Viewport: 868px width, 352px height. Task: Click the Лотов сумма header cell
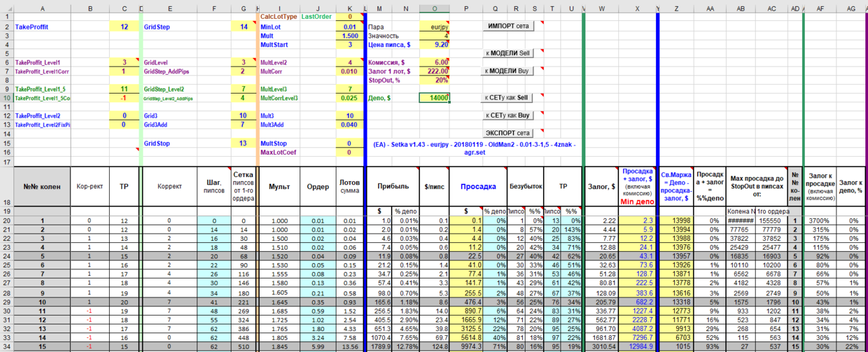(x=350, y=186)
